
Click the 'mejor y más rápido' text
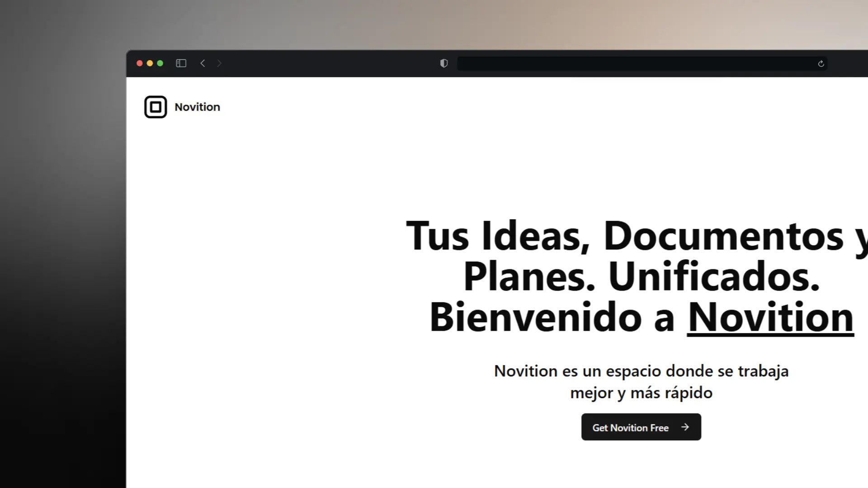click(641, 393)
